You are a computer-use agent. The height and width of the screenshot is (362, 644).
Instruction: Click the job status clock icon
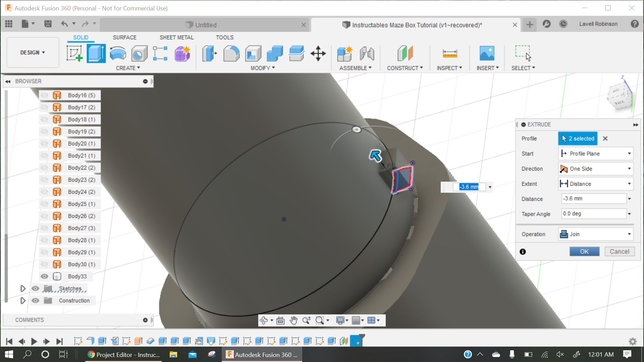[x=563, y=24]
